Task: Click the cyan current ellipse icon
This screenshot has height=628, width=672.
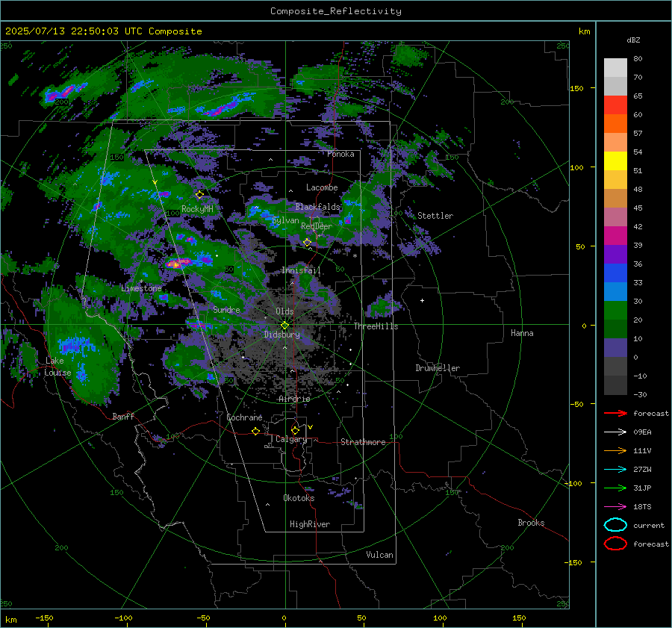Action: (615, 525)
